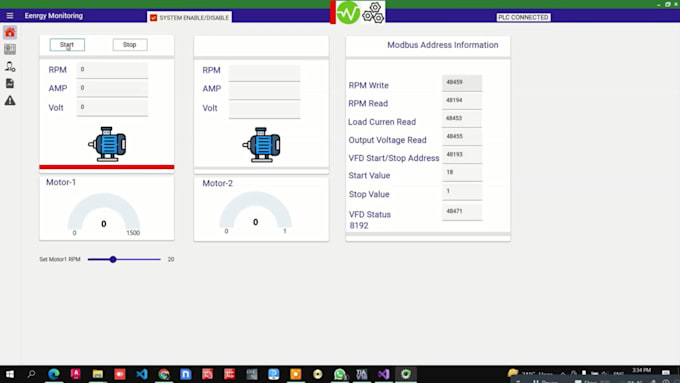Toggle SYSTEM ENABLE/DISABLE checkbox
This screenshot has height=383, width=680.
click(x=153, y=18)
